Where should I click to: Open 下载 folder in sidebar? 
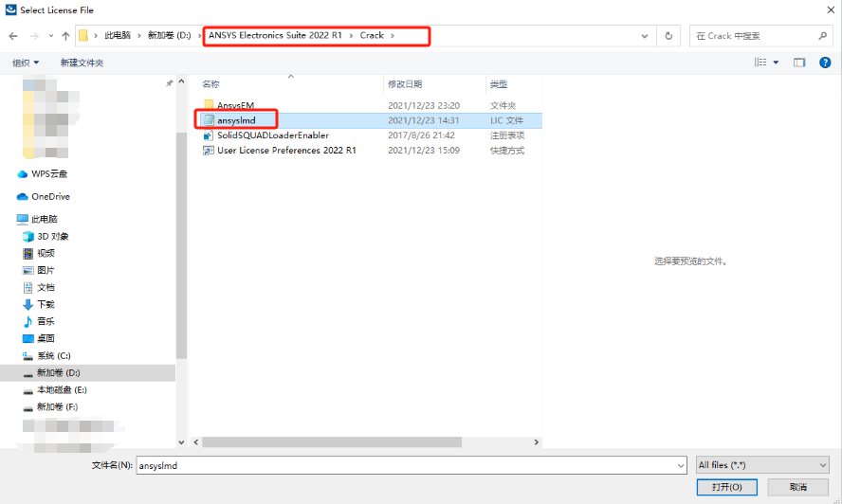pos(46,304)
